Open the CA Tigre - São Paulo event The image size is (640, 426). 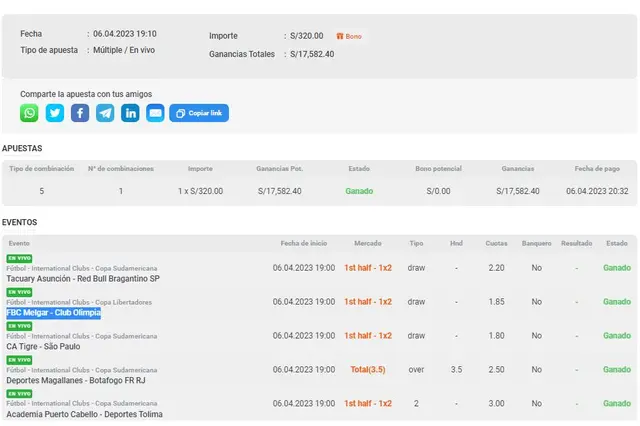click(43, 346)
